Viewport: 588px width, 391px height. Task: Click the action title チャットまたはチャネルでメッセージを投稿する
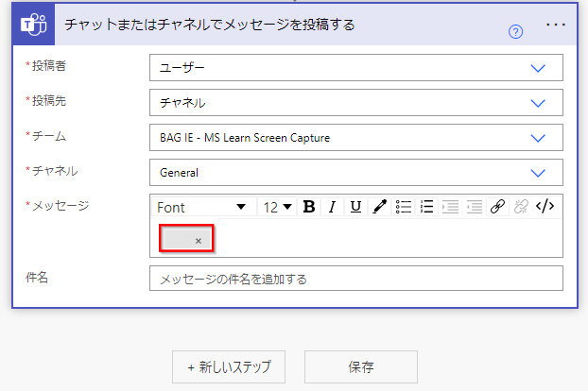[x=209, y=25]
